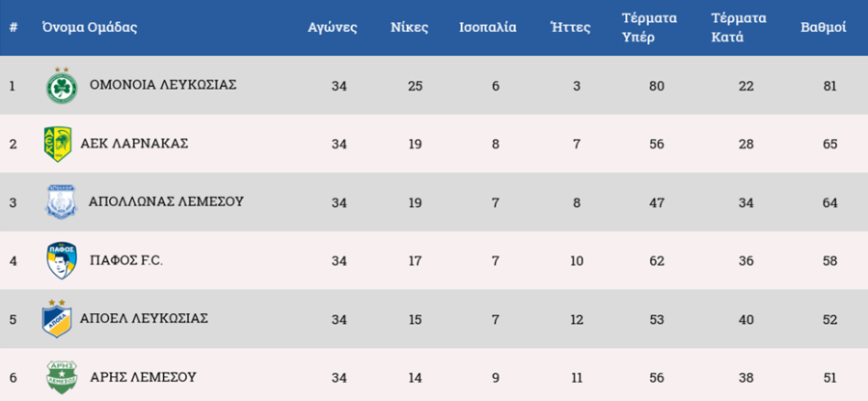
Task: Click the Omonoia Lefkosias shamrock club logo
Action: 62,86
